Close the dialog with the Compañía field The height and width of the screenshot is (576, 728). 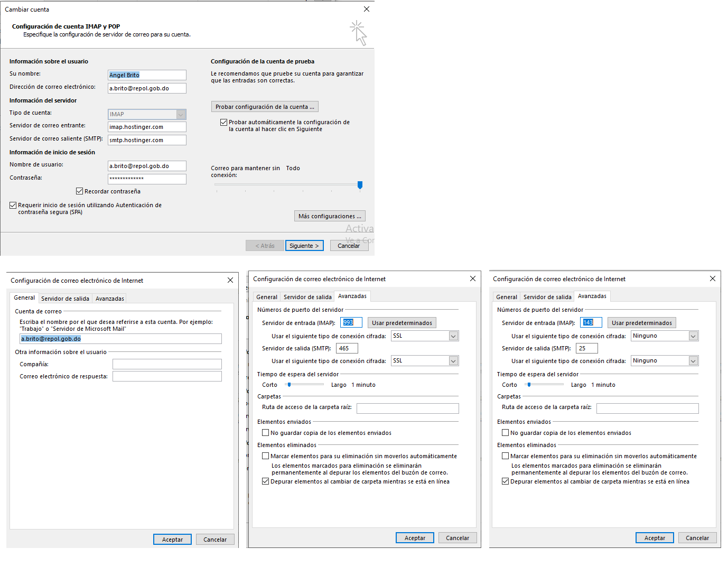[x=230, y=280]
